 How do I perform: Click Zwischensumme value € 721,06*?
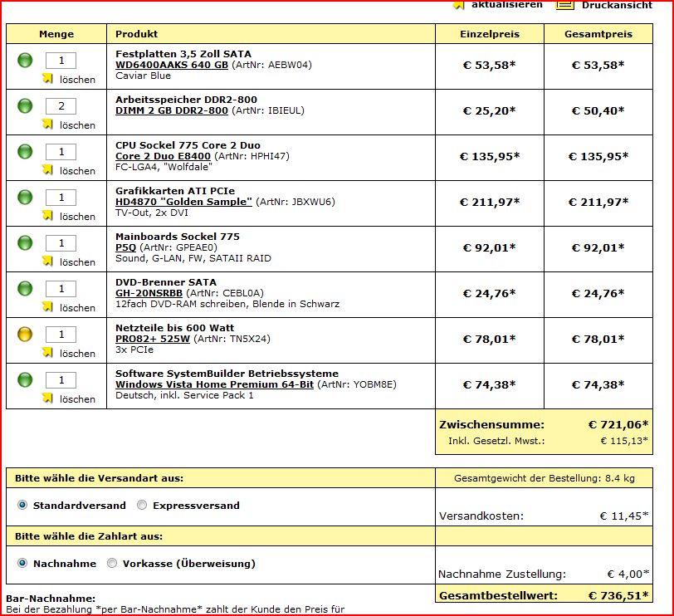click(618, 425)
